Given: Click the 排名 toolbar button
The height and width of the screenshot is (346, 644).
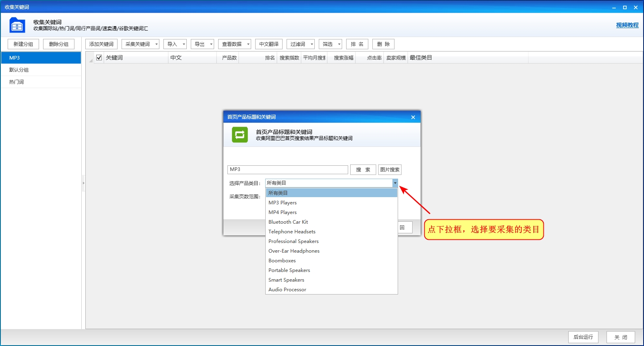Looking at the screenshot, I should (357, 44).
